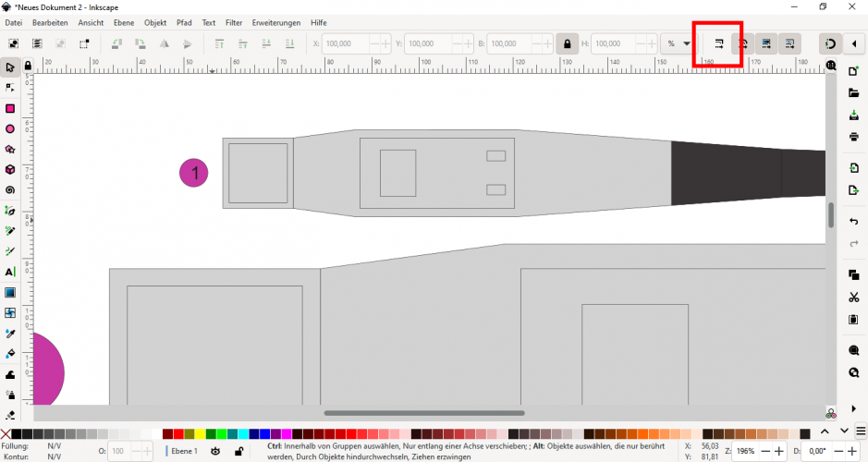Select the Dropper color picker tool
Screen dimensions: 868x462
click(10, 334)
